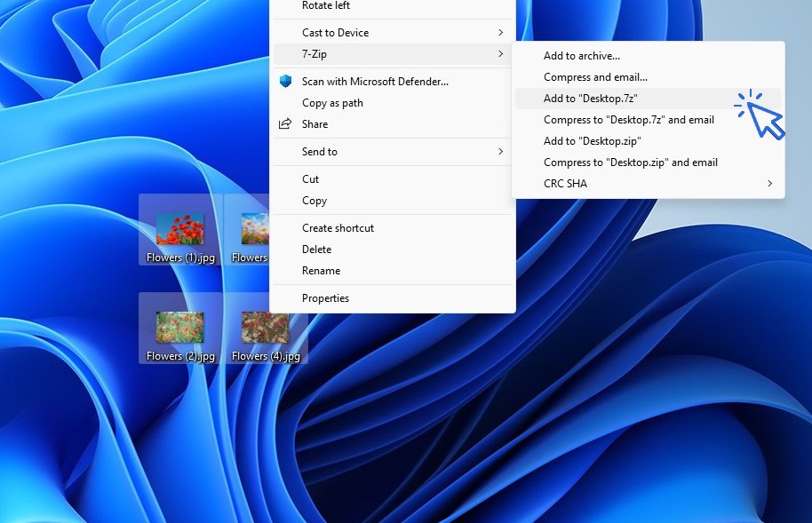Choose Add to "Desktop.zip"
Image resolution: width=812 pixels, height=523 pixels.
592,141
